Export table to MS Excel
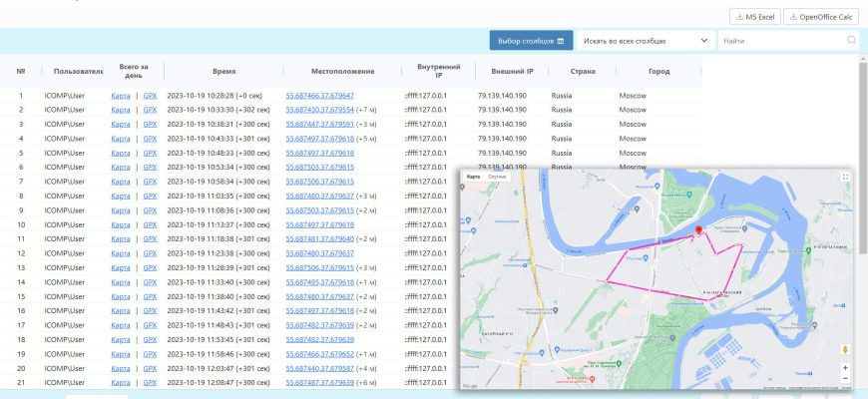Viewport: 868px width, 399px height. click(x=753, y=17)
